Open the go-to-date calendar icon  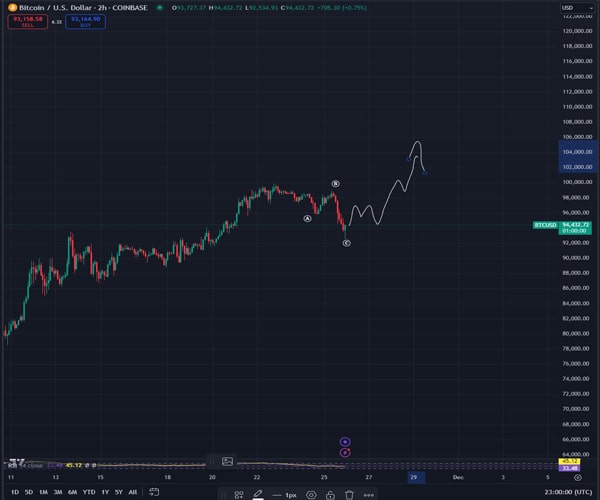[154, 492]
